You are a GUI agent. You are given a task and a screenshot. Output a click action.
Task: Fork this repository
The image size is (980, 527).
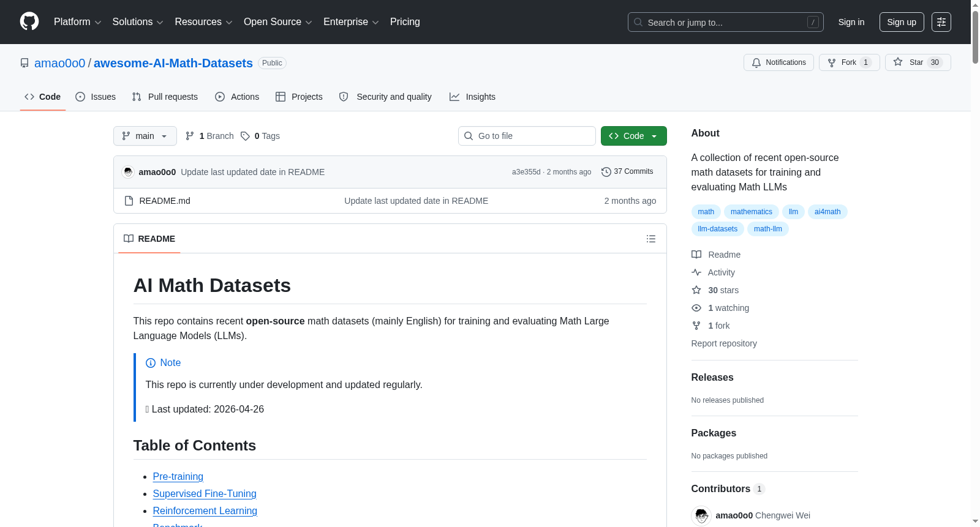click(x=849, y=62)
